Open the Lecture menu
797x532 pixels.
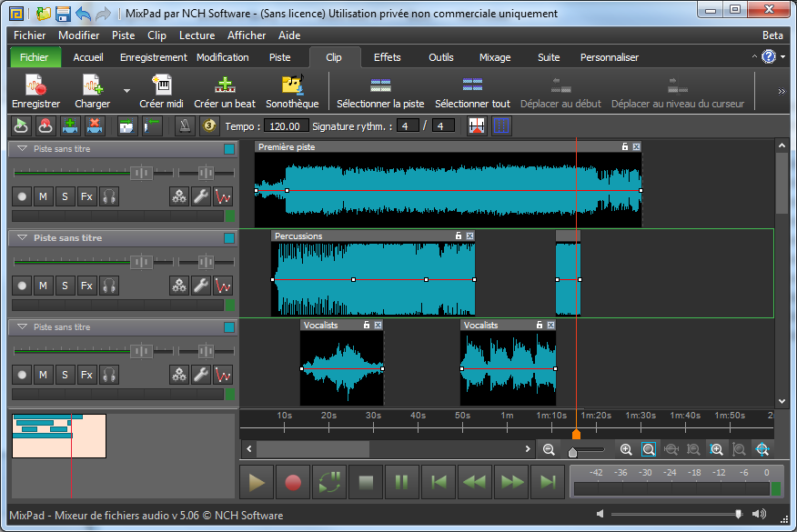click(197, 35)
